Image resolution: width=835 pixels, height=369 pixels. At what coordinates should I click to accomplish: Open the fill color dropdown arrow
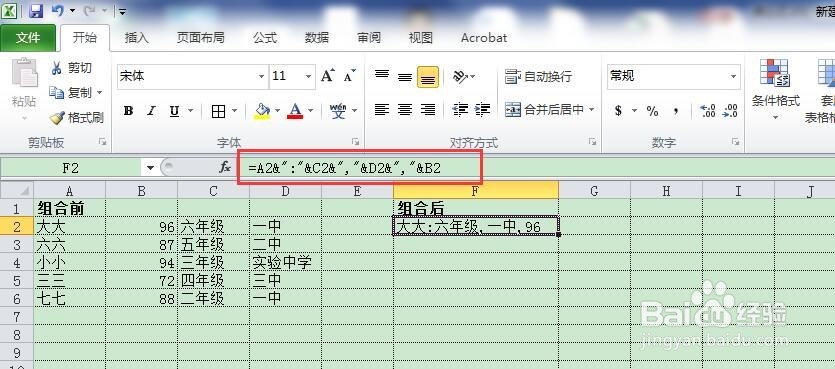(x=277, y=111)
